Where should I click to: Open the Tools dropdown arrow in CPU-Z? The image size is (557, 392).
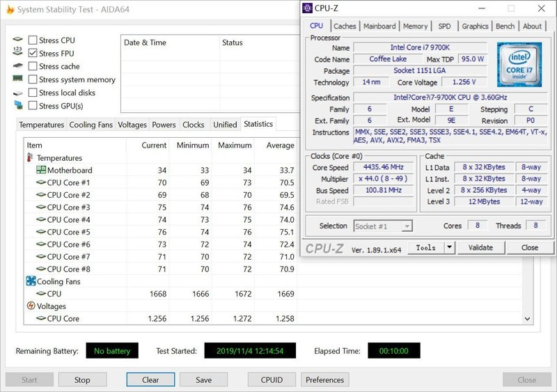pos(449,247)
